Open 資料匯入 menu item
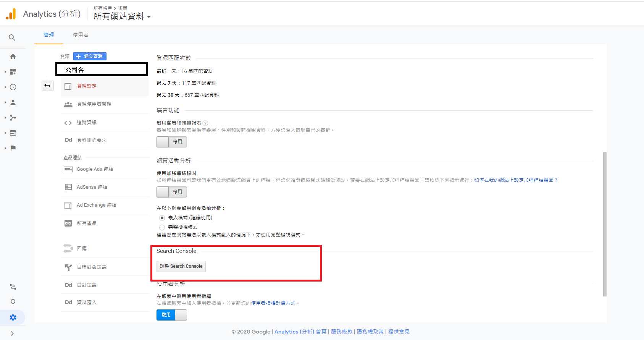The height and width of the screenshot is (340, 644). coord(105,303)
